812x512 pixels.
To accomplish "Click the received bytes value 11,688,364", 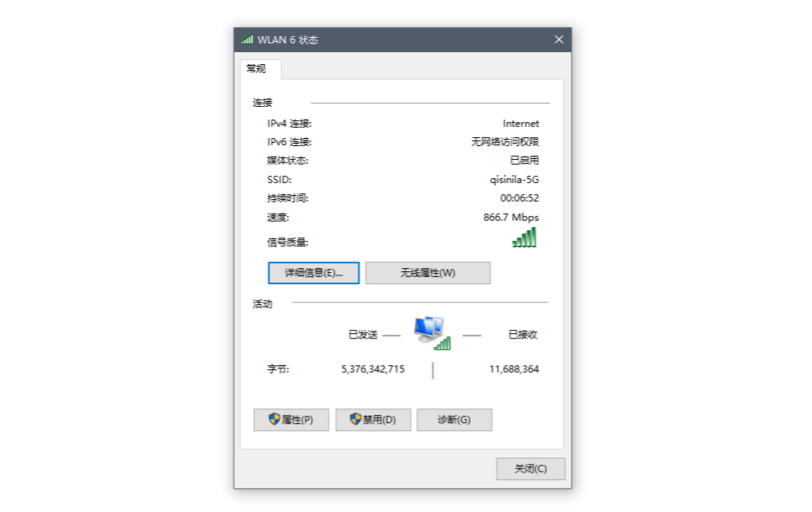I will click(x=514, y=369).
